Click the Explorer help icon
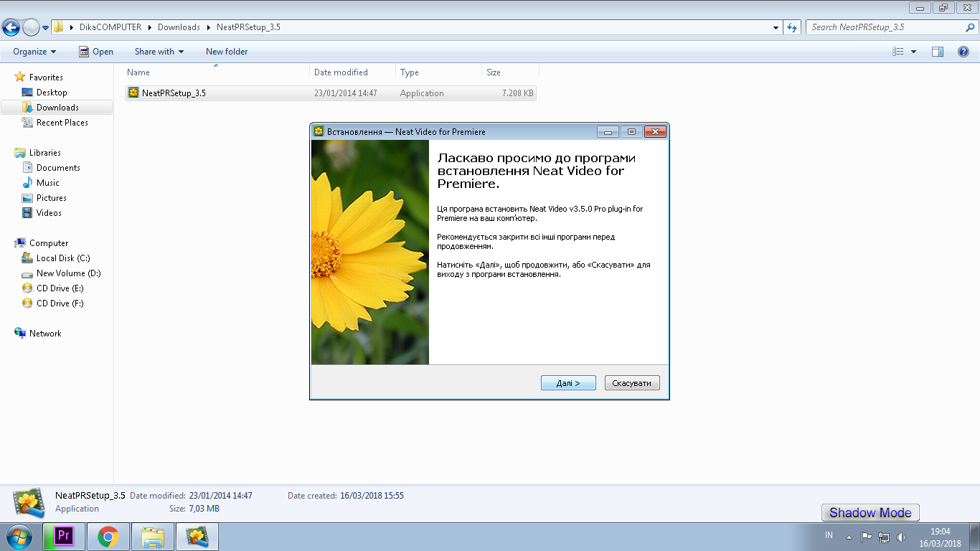980x551 pixels. coord(963,52)
